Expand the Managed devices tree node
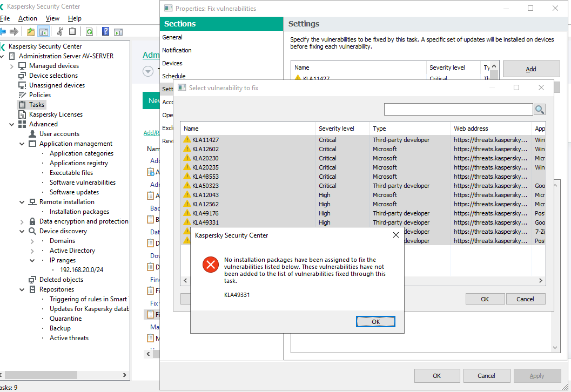Viewport: 571px width, 392px height. [x=12, y=66]
